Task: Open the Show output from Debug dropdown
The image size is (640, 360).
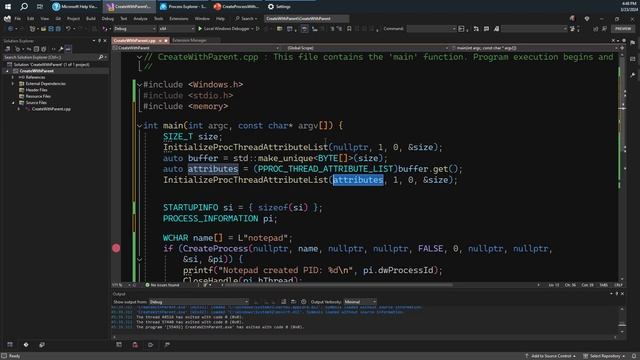Action: tap(198, 302)
